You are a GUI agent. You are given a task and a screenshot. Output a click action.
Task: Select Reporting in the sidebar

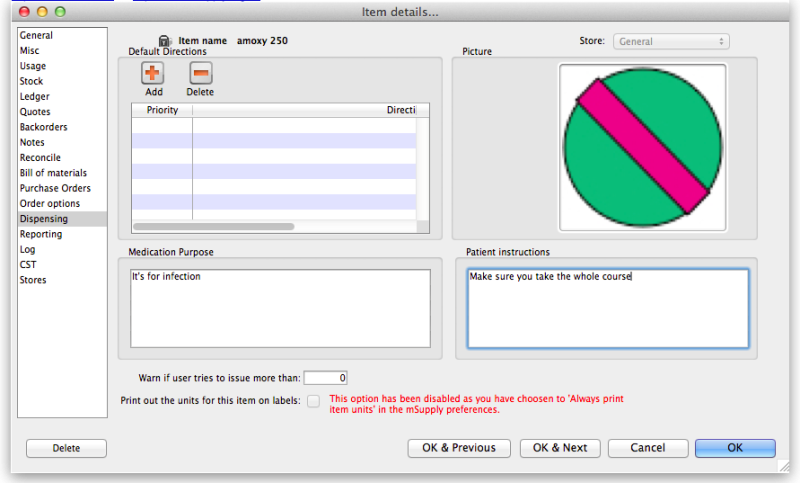(x=41, y=234)
